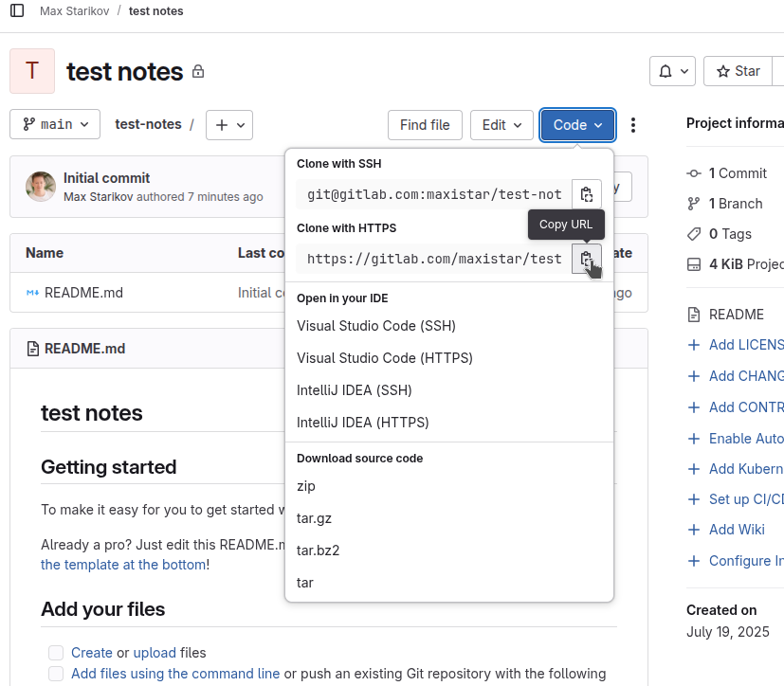Copy the SSH clone URL
784x686 pixels.
[586, 194]
